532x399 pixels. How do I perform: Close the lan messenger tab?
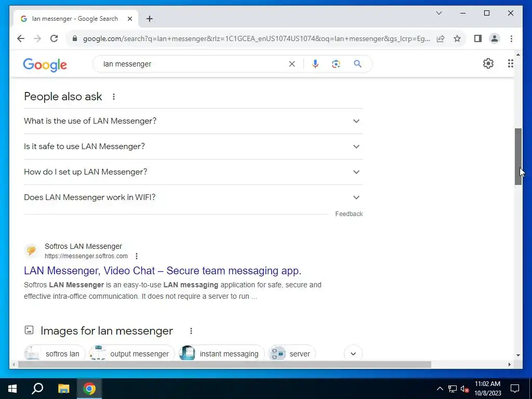(129, 19)
